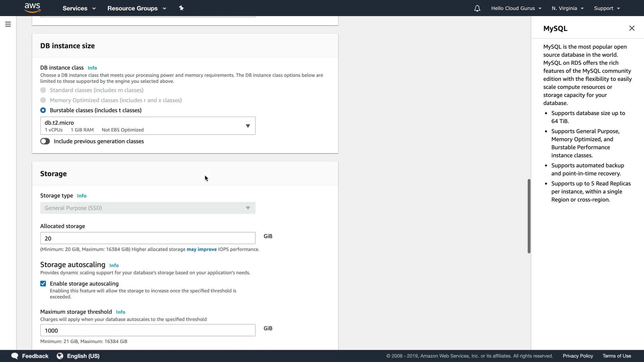
Task: Select Burstable classes radio option
Action: [43, 110]
